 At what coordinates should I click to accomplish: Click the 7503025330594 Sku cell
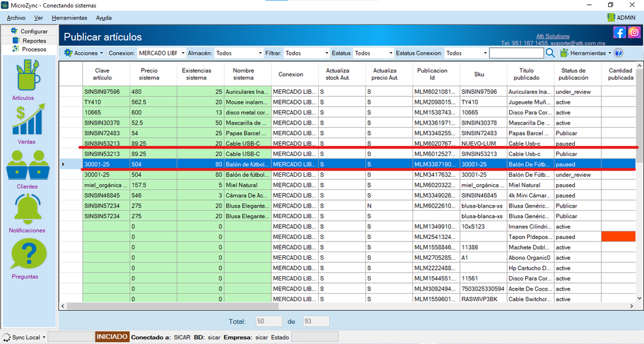(484, 289)
